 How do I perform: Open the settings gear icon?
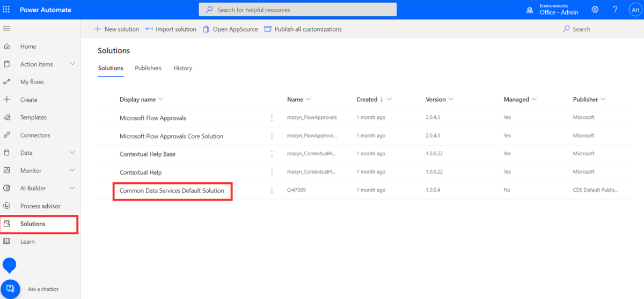coord(595,10)
